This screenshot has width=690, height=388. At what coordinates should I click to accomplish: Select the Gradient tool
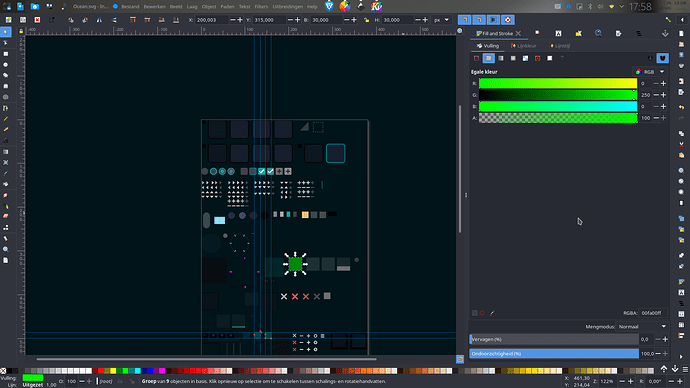(x=5, y=152)
